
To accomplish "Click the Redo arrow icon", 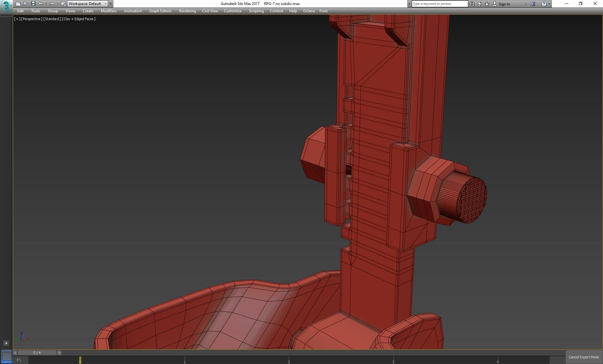I will click(52, 4).
